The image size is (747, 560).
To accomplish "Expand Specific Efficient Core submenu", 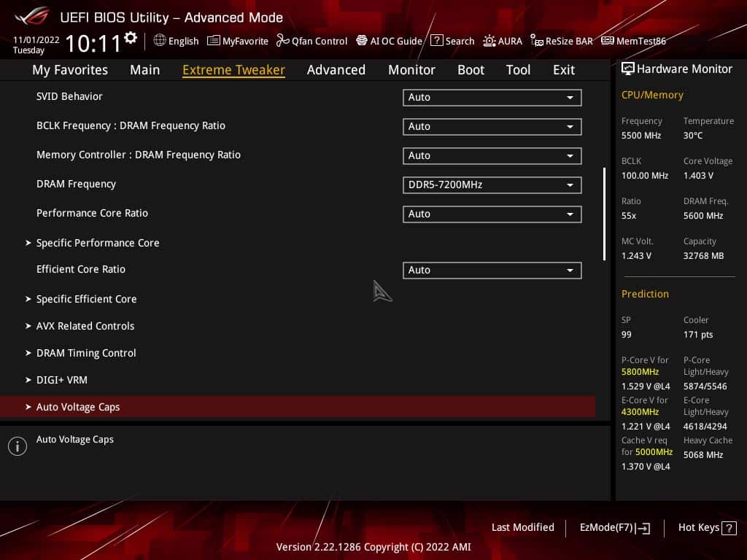I will [x=86, y=299].
